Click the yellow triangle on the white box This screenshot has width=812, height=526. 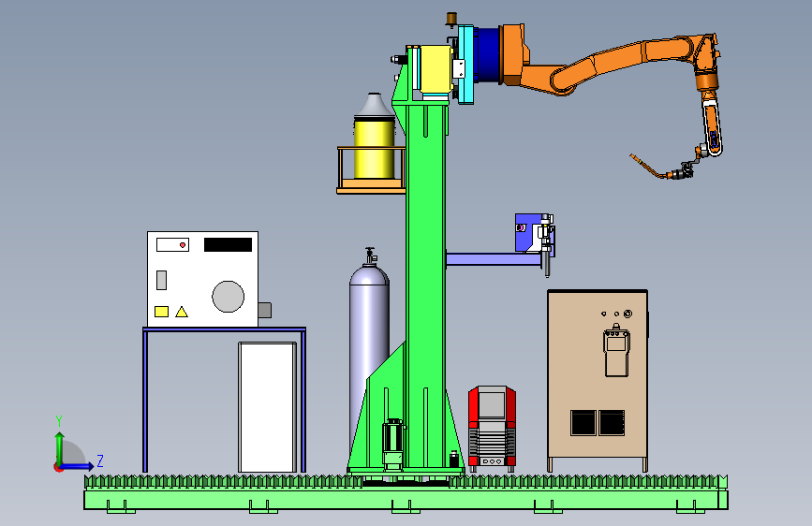[182, 312]
